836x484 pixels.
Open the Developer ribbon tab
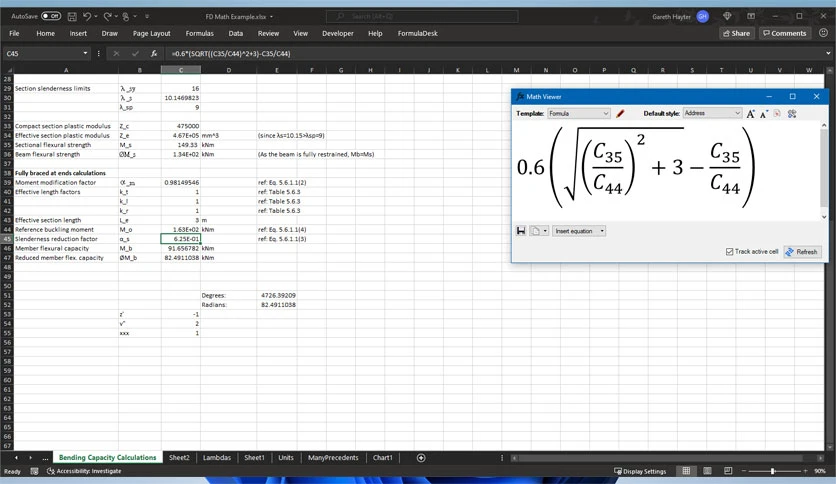(337, 33)
